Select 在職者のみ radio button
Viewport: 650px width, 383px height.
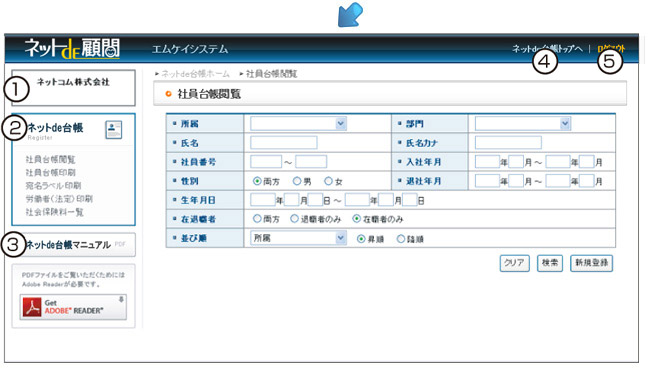point(357,218)
